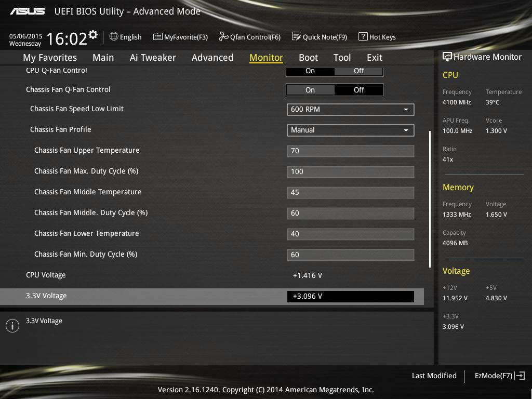Click memory frequency 1333 MHz
Viewport: 532px width, 399px height.
pyautogui.click(x=456, y=215)
